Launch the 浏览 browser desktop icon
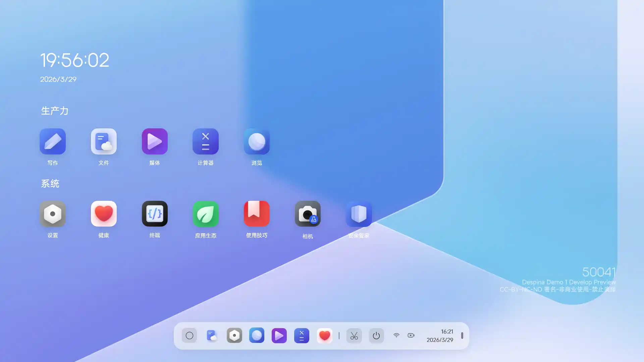Screen dimensions: 644x362 257,141
